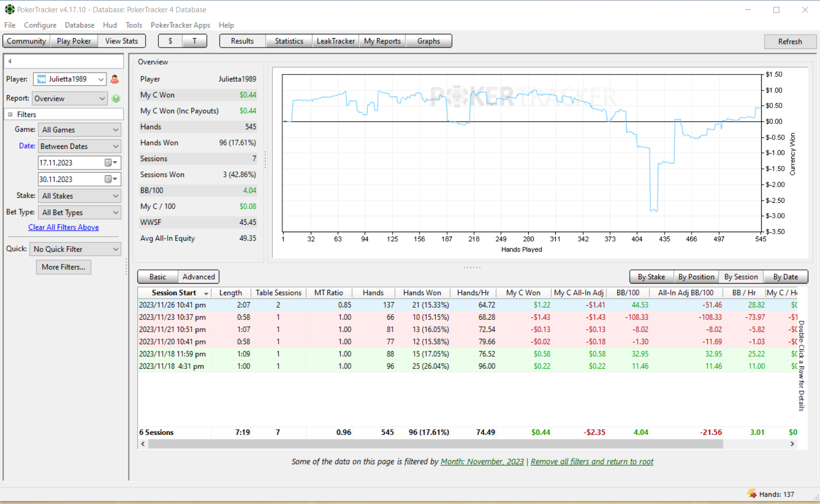Open the LeakTracker tab

point(336,41)
